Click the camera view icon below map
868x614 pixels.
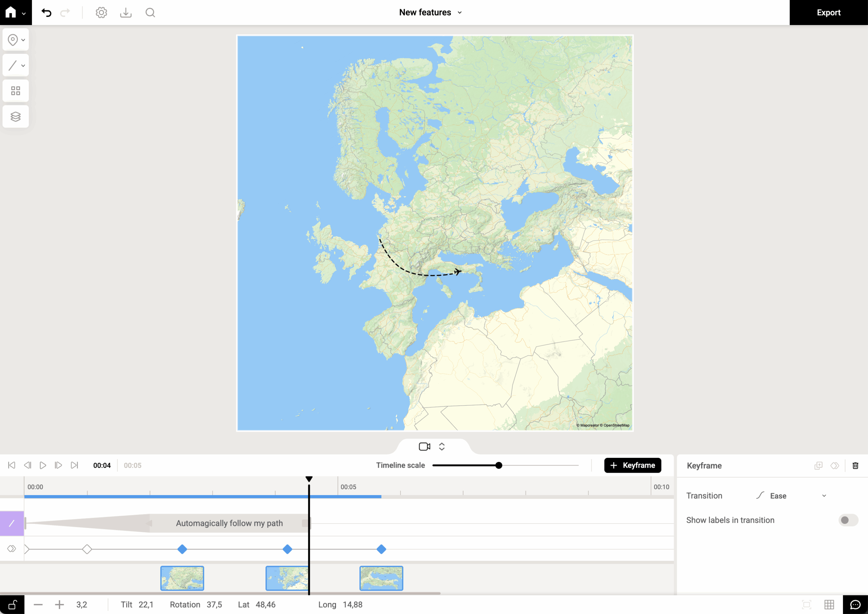click(x=425, y=447)
